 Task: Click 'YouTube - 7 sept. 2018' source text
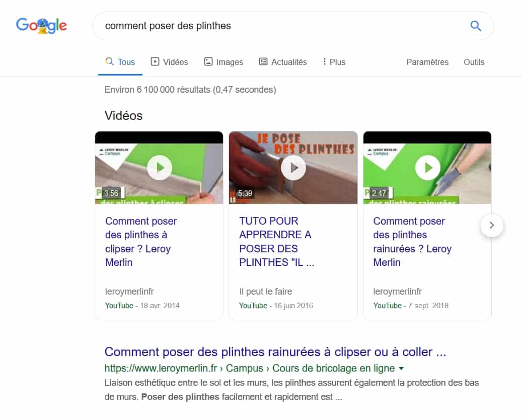411,305
